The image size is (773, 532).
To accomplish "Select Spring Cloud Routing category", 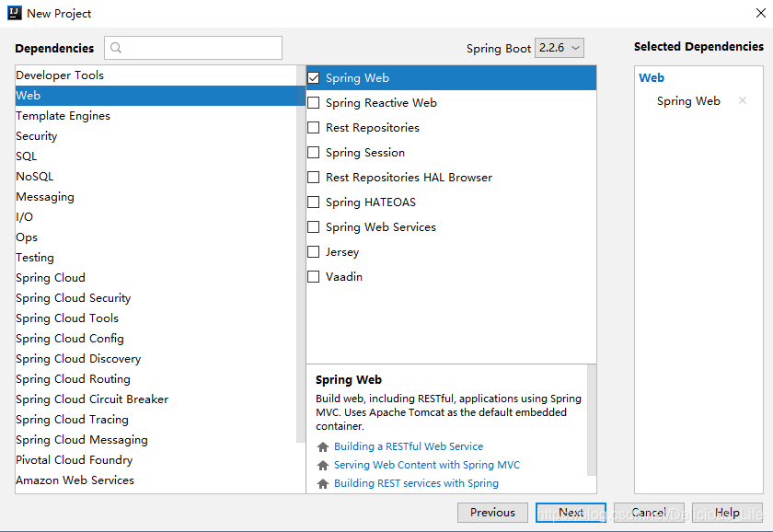I will (156, 378).
